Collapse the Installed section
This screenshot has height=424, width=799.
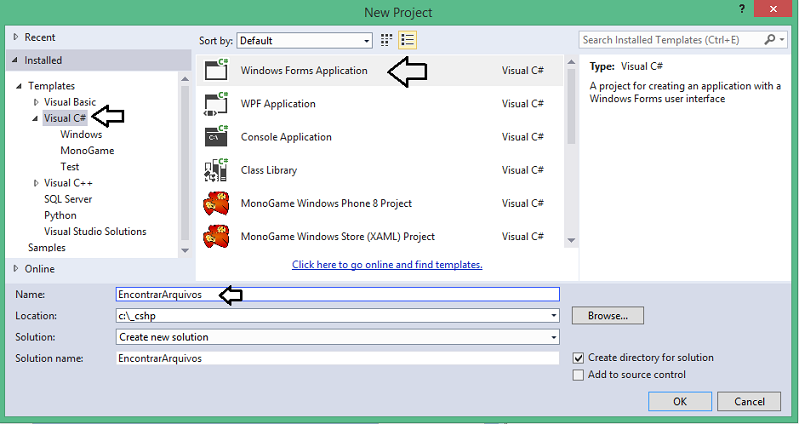pyautogui.click(x=15, y=60)
